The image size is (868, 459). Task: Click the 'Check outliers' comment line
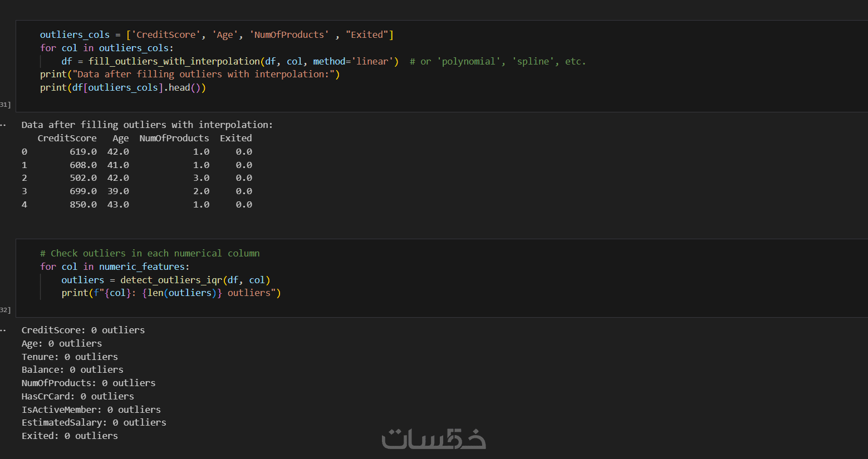click(149, 253)
